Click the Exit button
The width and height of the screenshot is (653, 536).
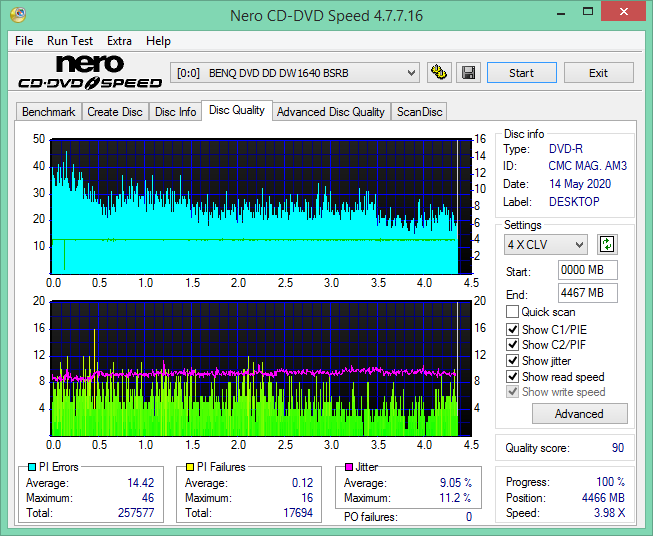point(598,73)
